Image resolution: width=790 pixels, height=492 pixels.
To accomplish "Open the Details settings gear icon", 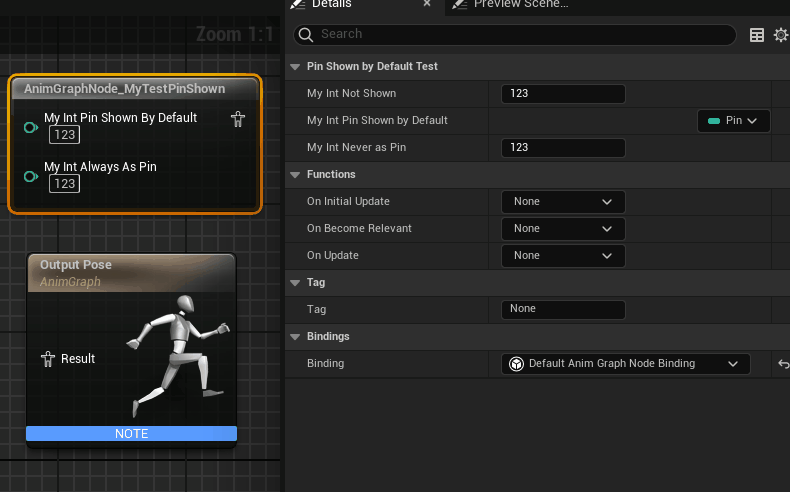I will 781,35.
